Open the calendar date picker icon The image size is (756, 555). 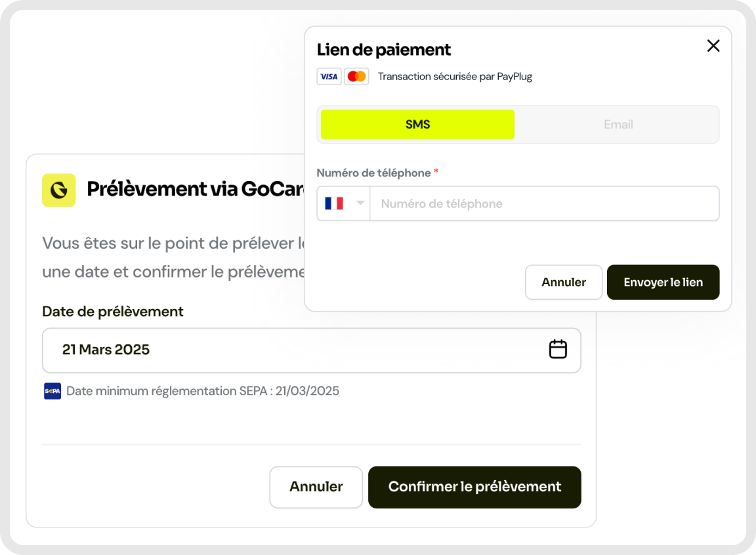[558, 349]
